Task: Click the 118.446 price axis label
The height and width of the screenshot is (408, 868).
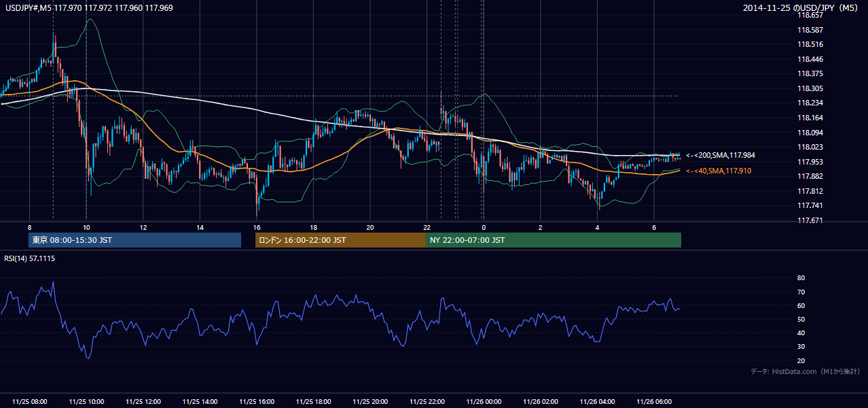Action: pyautogui.click(x=810, y=59)
